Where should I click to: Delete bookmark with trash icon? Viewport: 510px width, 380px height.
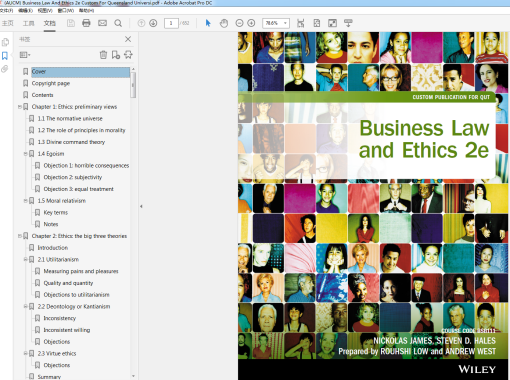(103, 55)
